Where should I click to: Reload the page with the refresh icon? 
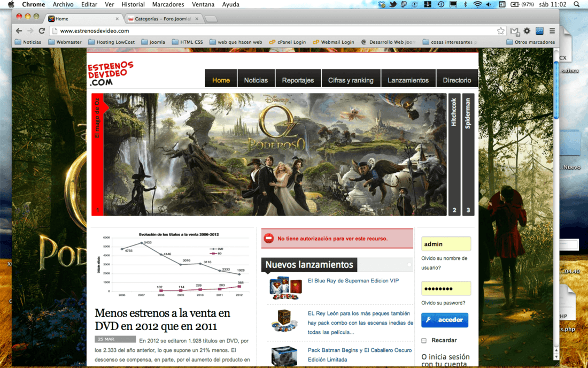(42, 31)
